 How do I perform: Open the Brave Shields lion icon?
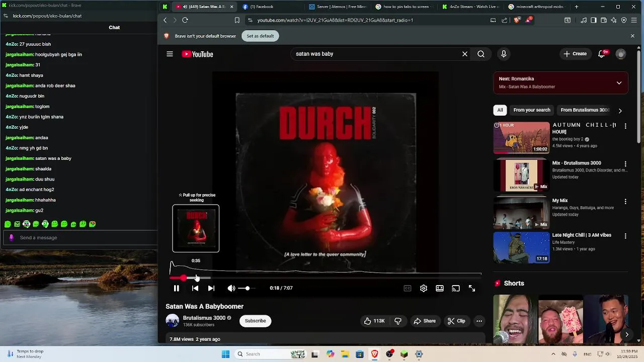(517, 20)
